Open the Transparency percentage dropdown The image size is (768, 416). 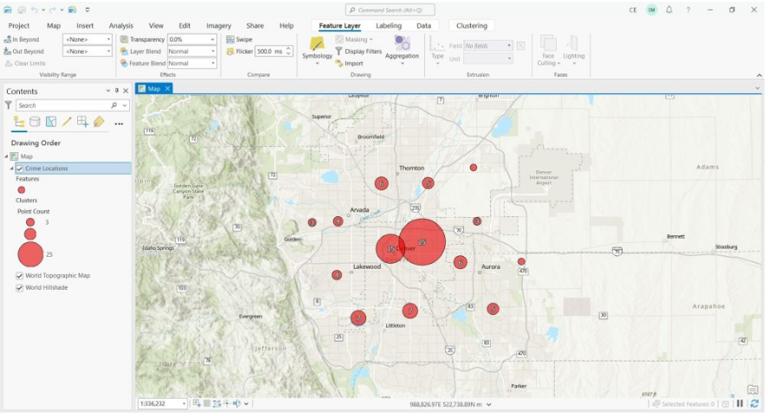pyautogui.click(x=213, y=39)
